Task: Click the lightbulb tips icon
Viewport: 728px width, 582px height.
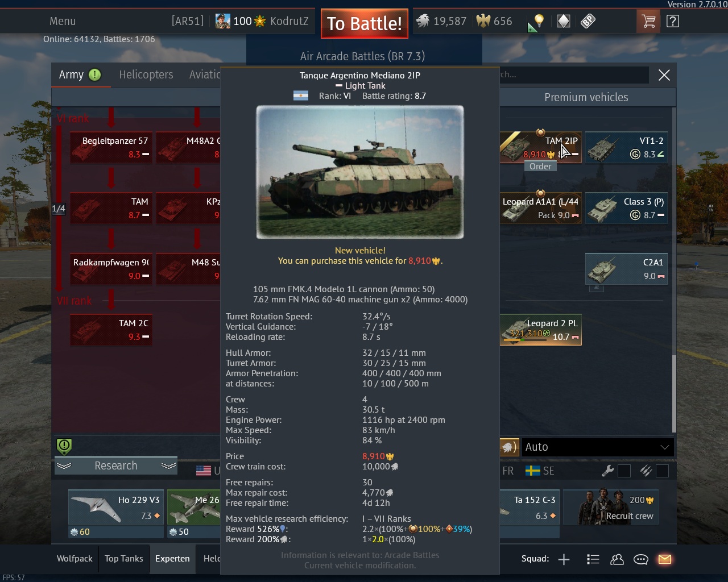Action: tap(539, 22)
